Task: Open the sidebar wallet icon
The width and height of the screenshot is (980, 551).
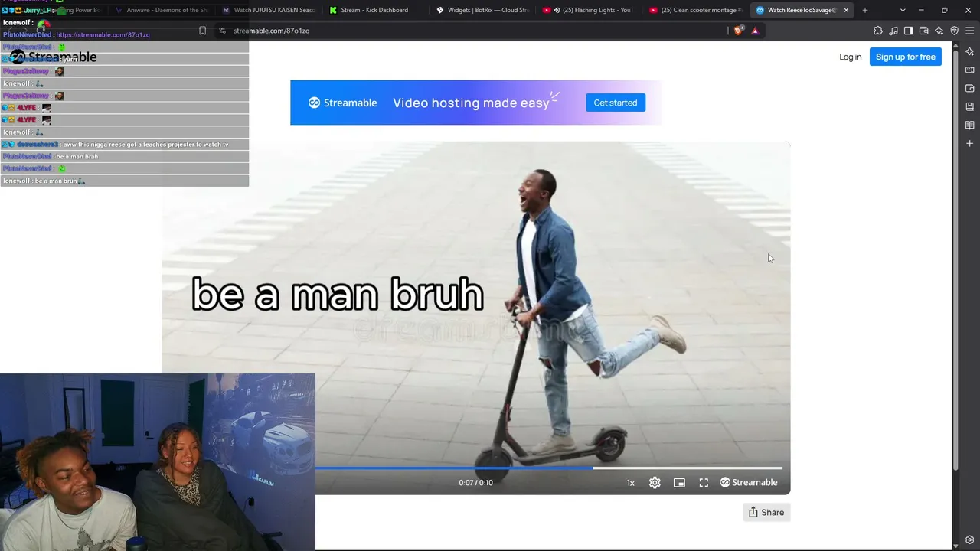Action: click(970, 88)
